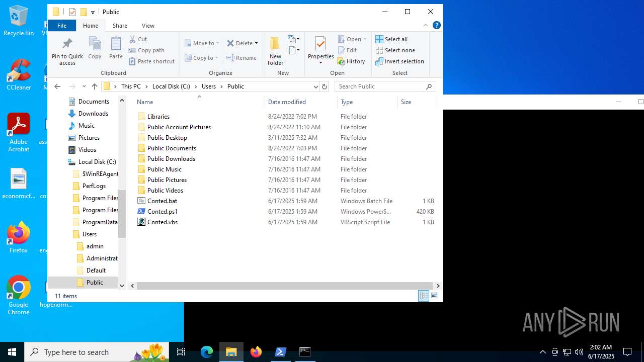Expand the Properties dropdown arrow

point(321,63)
